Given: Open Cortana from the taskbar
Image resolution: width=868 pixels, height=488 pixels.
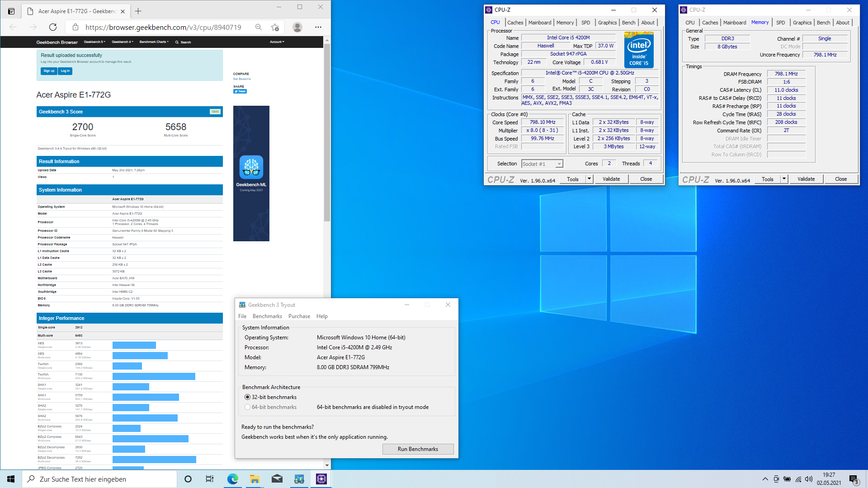Looking at the screenshot, I should [188, 479].
